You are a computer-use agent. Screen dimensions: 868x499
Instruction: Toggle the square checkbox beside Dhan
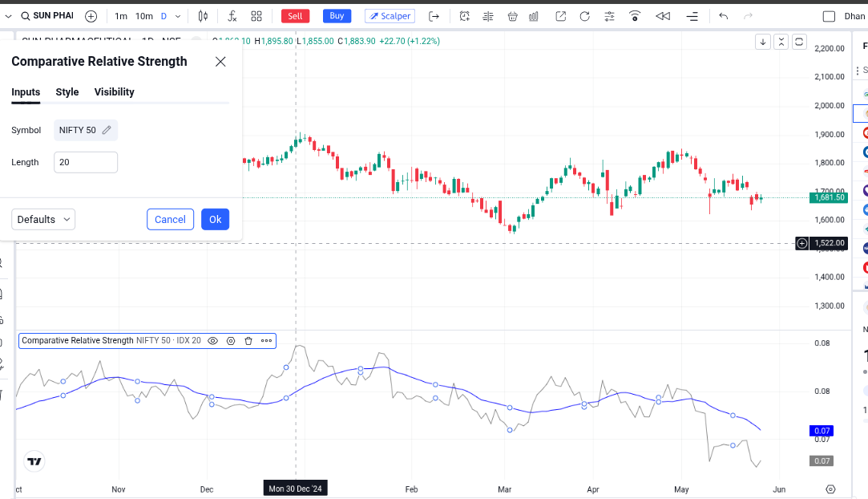tap(829, 17)
